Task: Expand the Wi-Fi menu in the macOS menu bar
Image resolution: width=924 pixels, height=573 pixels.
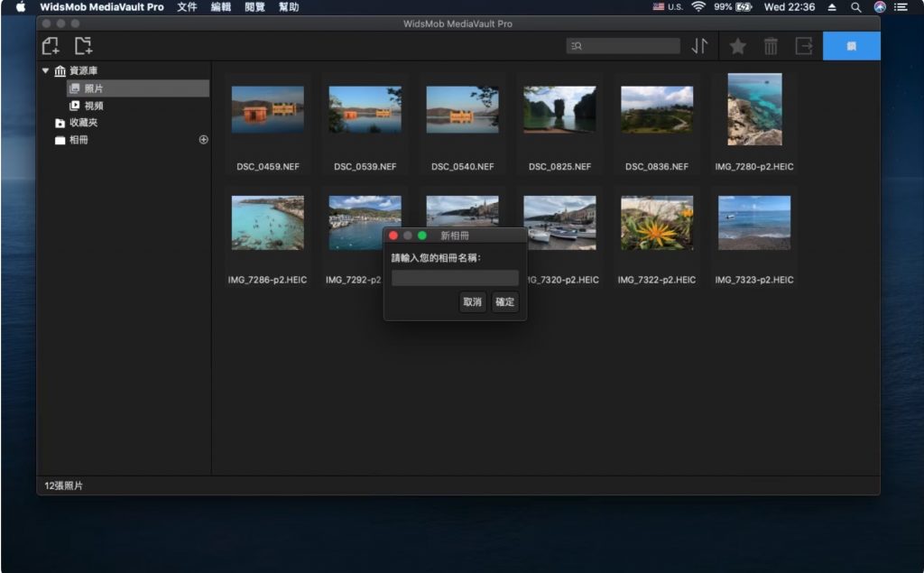Action: coord(698,7)
